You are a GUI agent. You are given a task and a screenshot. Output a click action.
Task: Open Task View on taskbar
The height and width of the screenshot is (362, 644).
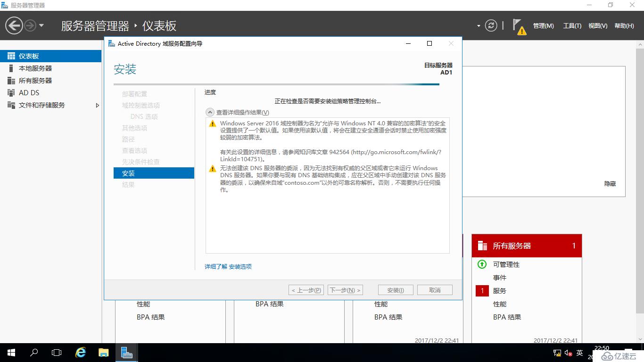point(57,353)
